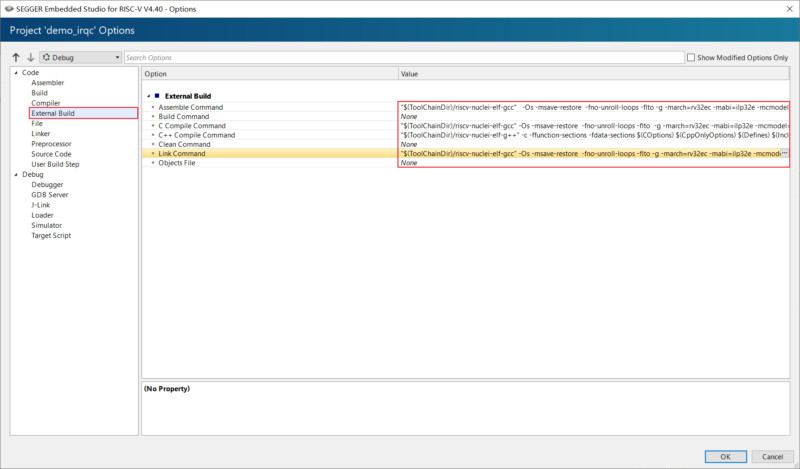Select Linker in the options tree
Screen dimensions: 800x469
[41, 134]
